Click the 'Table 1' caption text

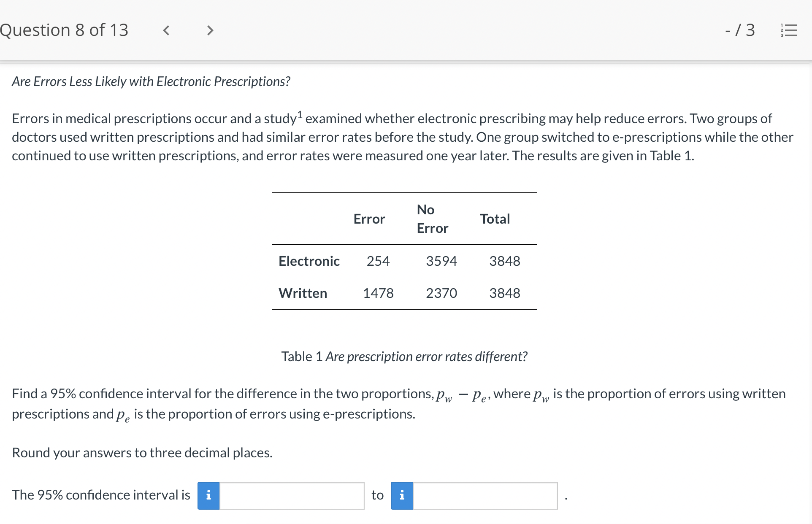(x=404, y=357)
